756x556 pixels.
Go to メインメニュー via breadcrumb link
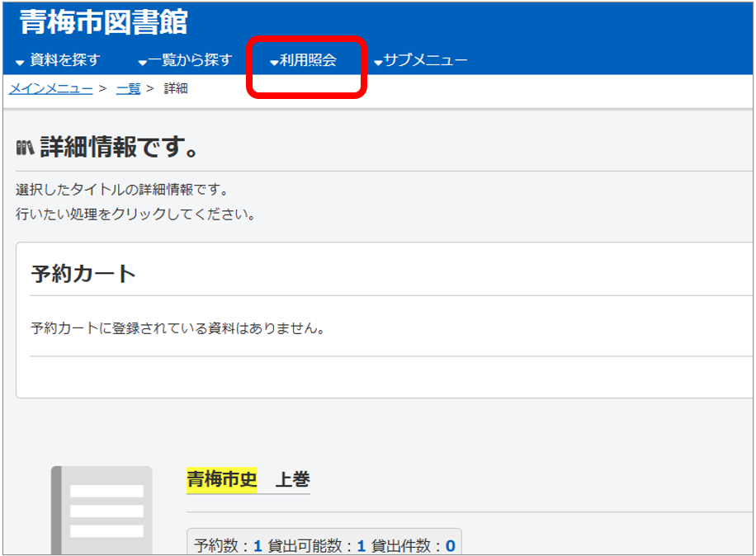point(50,88)
